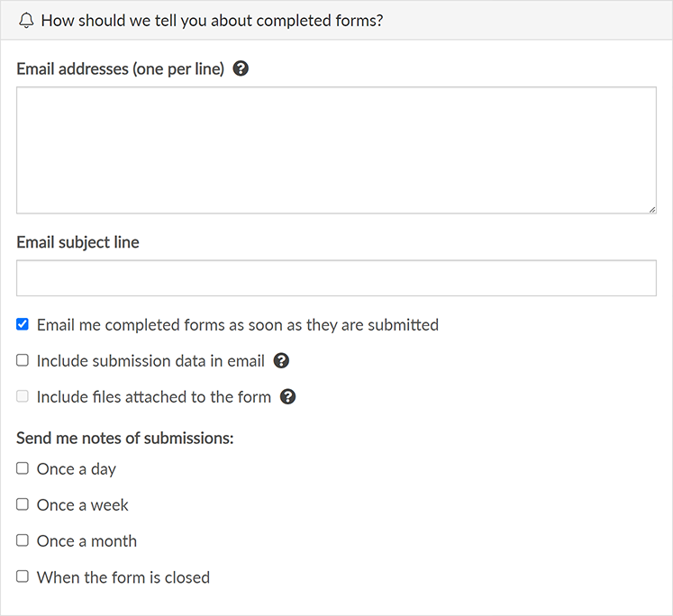Click help icon beside Include files attached
The image size is (673, 616).
click(288, 397)
